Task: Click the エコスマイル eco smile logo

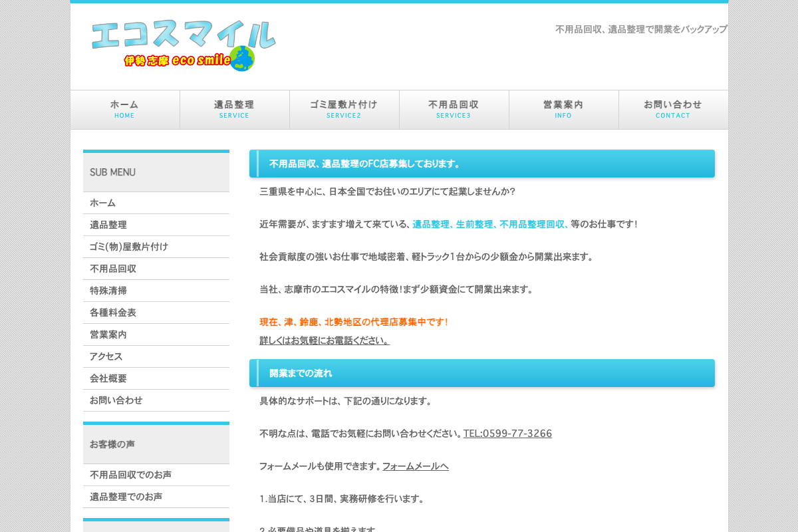Action: point(183,45)
